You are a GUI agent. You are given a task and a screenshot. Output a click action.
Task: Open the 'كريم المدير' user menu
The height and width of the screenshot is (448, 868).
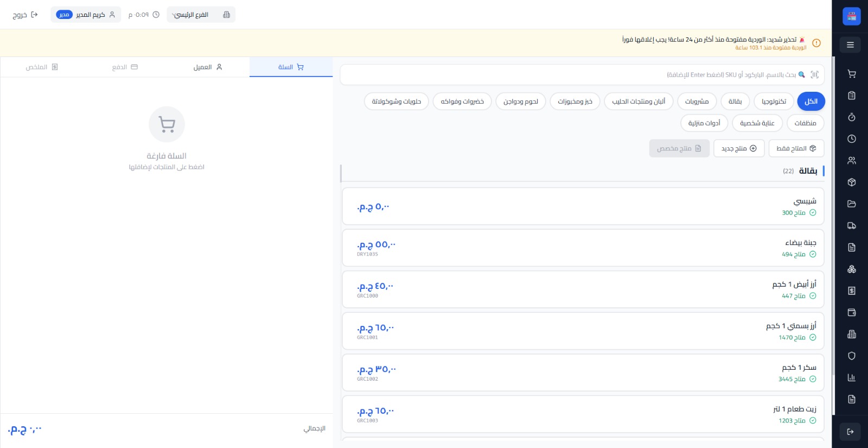86,15
